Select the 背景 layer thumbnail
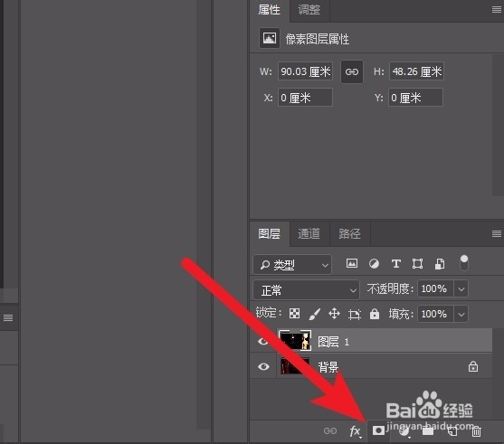 click(x=295, y=366)
